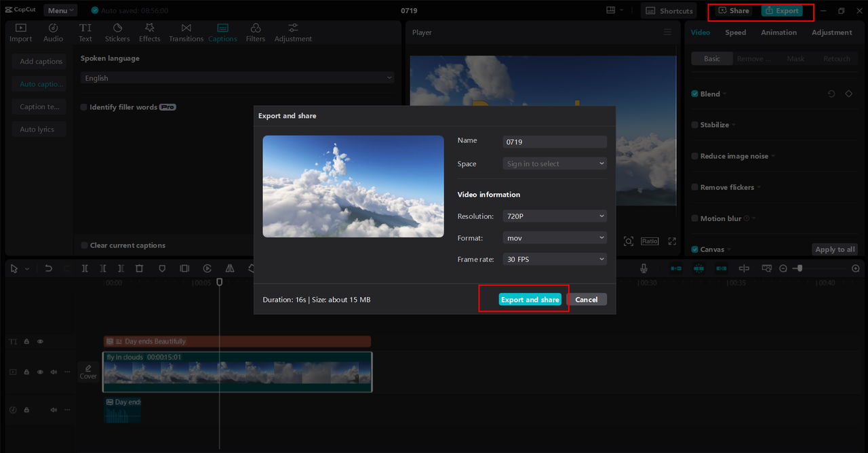Cancel the export dialog
This screenshot has height=453, width=868.
pos(587,299)
